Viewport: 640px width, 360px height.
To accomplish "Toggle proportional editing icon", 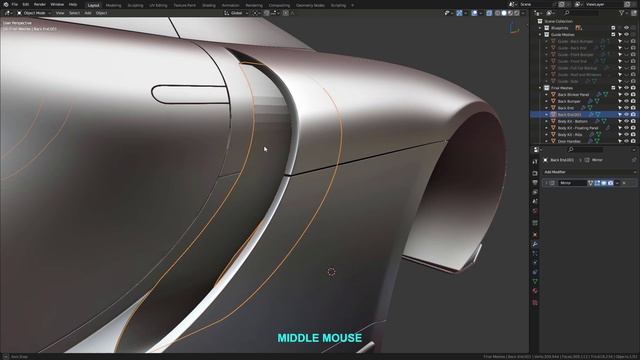I will [x=286, y=13].
